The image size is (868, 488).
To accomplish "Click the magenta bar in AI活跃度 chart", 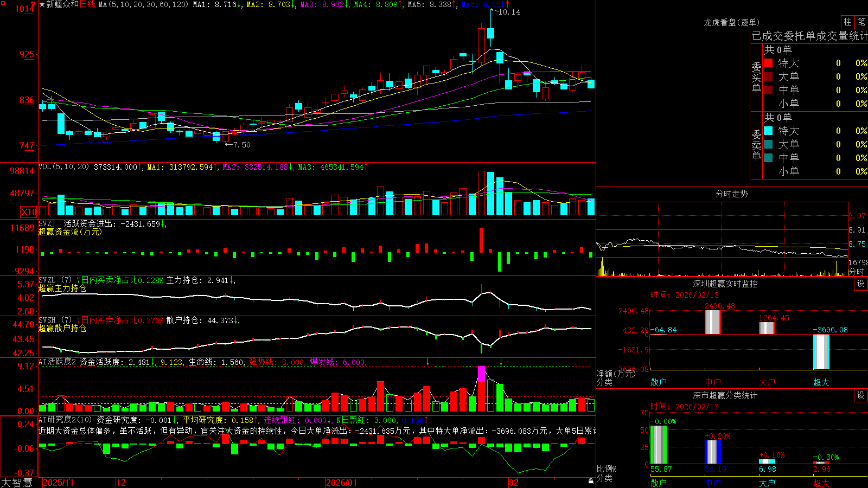I will pos(481,374).
